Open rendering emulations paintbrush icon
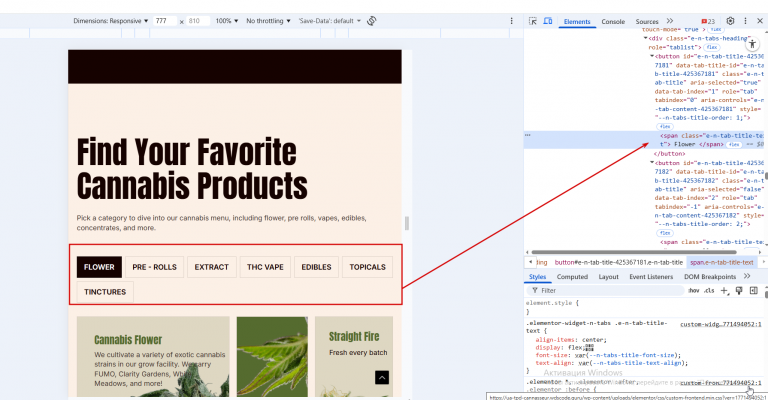Image resolution: width=768 pixels, height=400 pixels. point(739,290)
